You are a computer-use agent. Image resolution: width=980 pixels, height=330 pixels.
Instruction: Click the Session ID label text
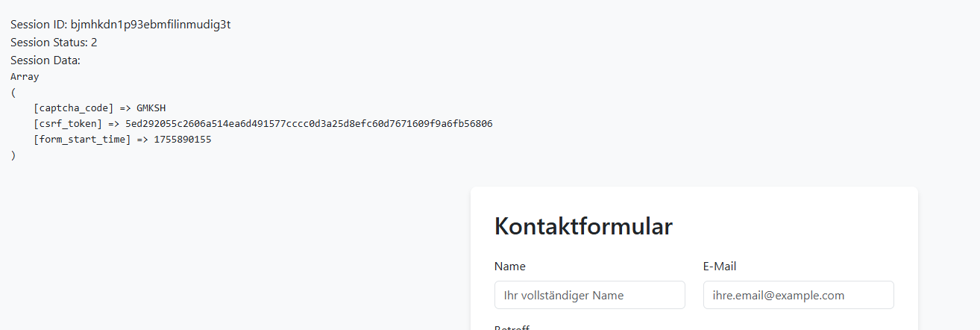click(39, 25)
